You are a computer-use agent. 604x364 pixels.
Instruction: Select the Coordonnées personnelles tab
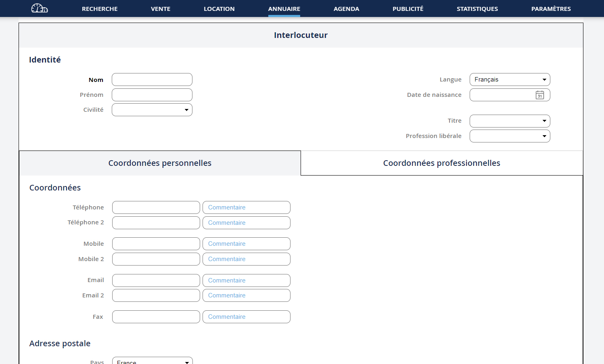(160, 163)
